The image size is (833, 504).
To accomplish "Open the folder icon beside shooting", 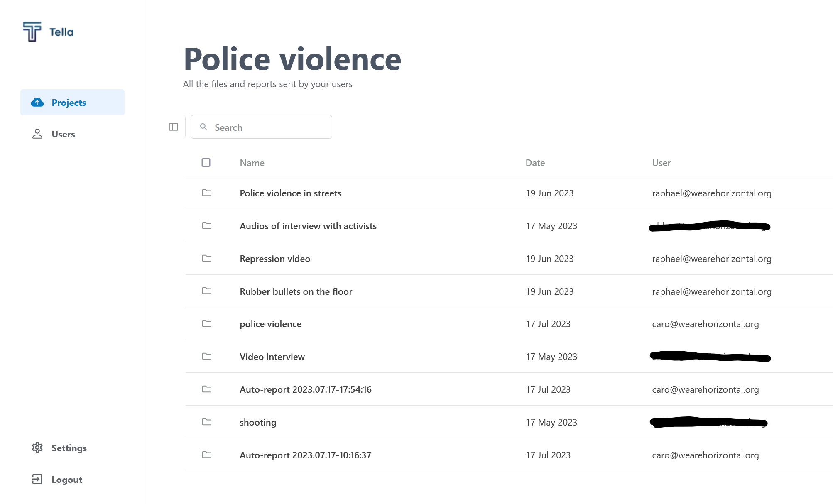I will click(x=206, y=422).
